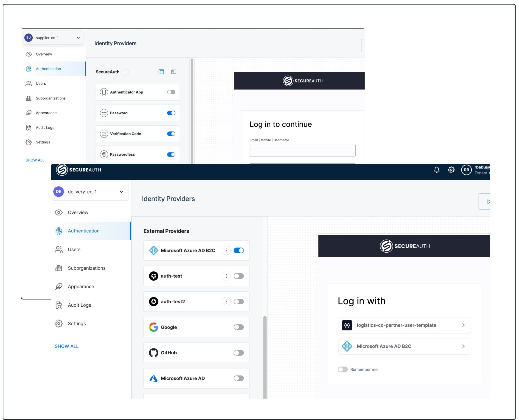Switch to panel layout view in back window

pyautogui.click(x=161, y=72)
